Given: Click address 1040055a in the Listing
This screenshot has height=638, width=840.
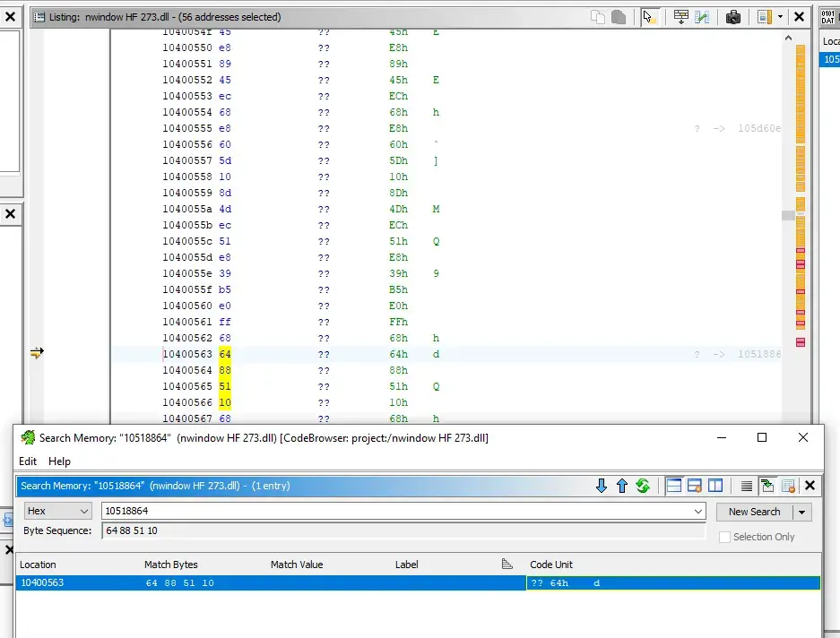Looking at the screenshot, I should click(187, 209).
